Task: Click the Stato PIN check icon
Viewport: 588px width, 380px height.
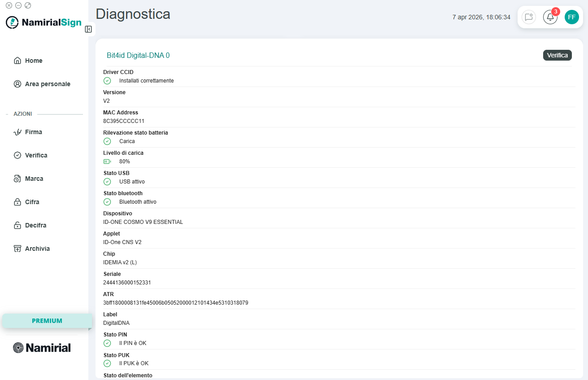Action: [107, 343]
